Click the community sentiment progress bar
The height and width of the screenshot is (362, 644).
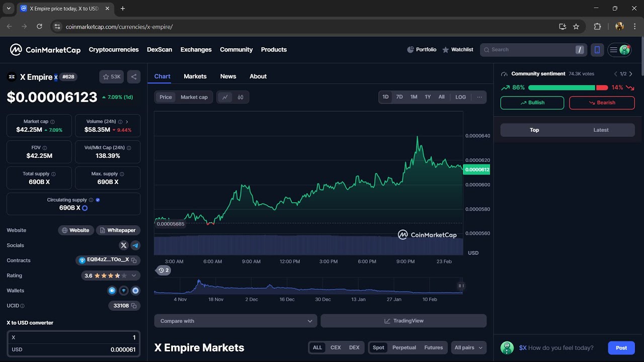coord(568,87)
